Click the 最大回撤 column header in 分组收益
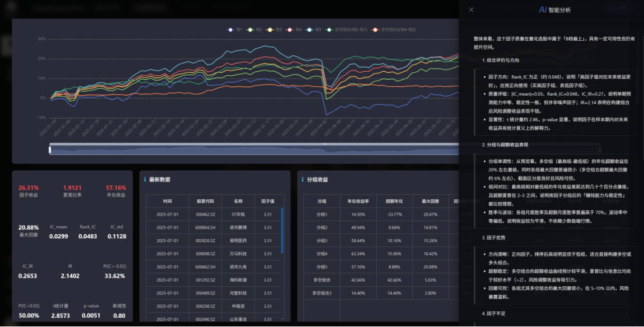 pos(432,200)
